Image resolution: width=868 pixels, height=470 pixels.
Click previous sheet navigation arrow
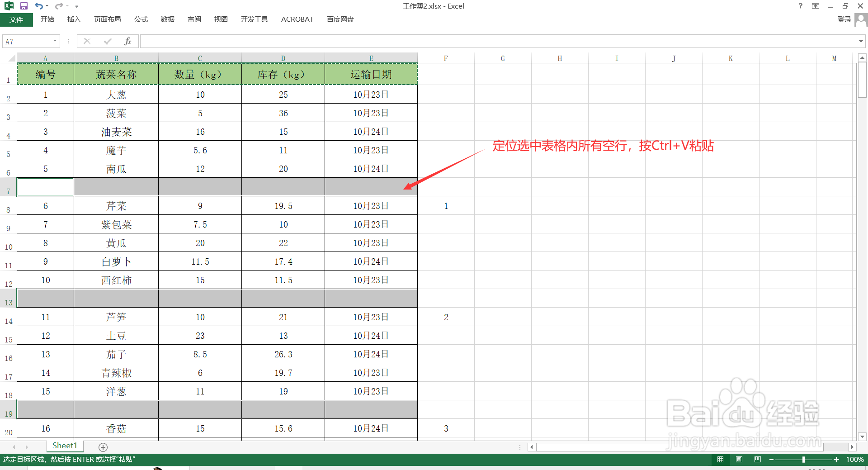[14, 447]
